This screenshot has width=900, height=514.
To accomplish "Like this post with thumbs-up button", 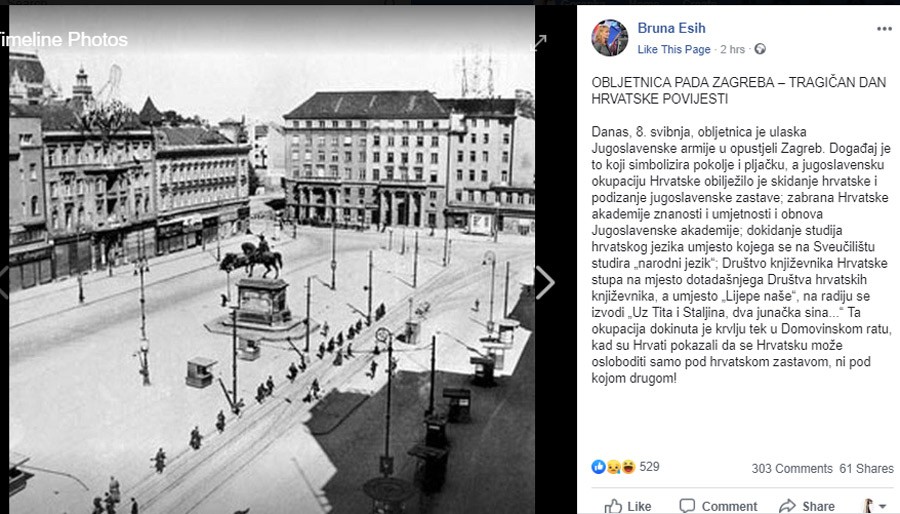I will (628, 506).
